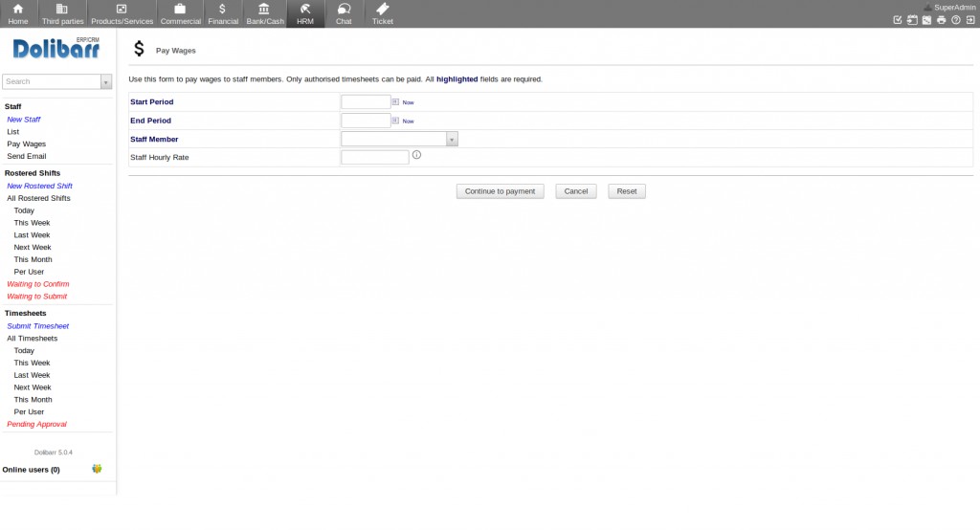Open Per User under Rostered Shifts
This screenshot has height=530, width=980.
[x=29, y=272]
